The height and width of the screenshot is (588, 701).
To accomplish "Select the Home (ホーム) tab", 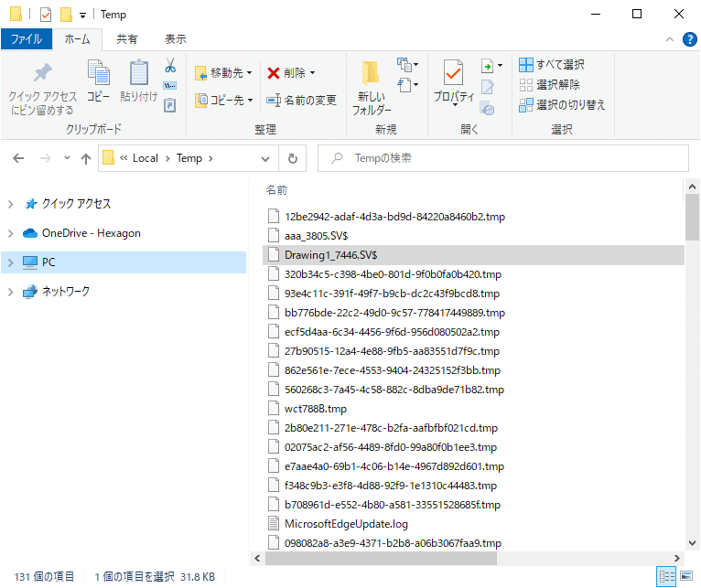I will (78, 39).
